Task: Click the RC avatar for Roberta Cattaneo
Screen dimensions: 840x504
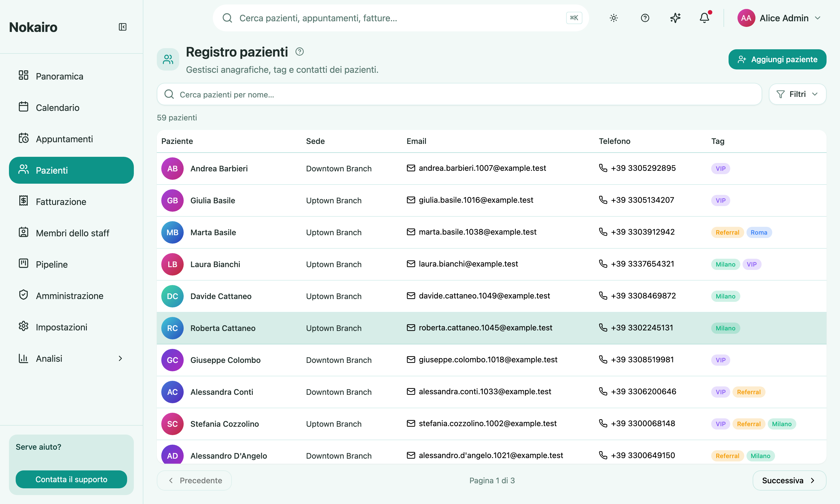Action: coord(172,328)
